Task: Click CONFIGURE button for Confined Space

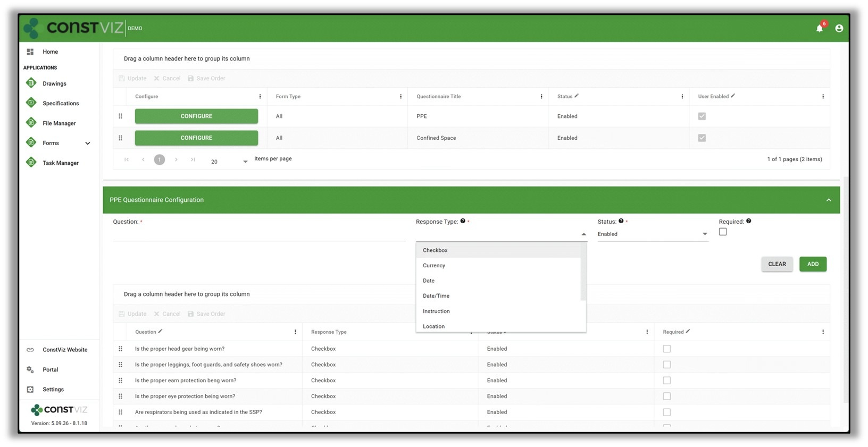Action: coord(196,138)
